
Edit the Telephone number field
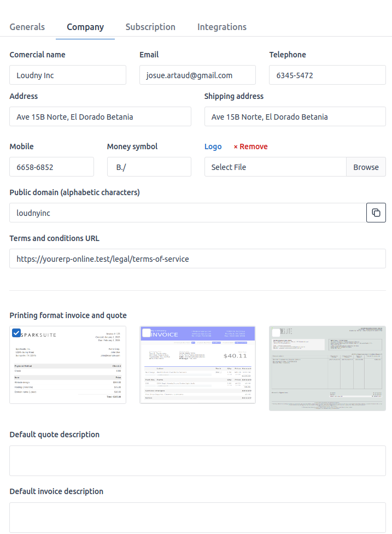[327, 75]
